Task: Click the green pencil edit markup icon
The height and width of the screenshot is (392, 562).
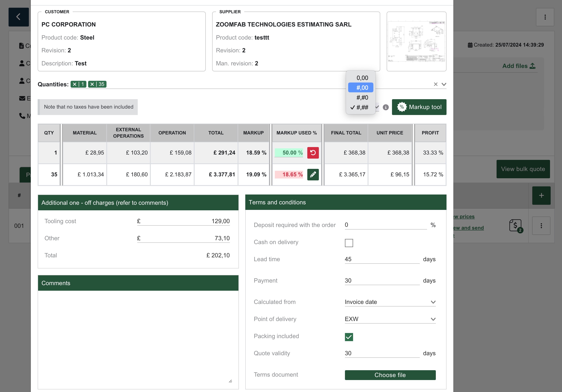Action: coord(313,174)
